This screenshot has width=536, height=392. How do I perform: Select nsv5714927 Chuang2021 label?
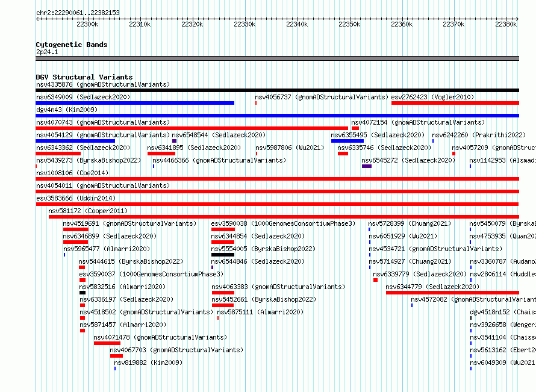coord(410,261)
